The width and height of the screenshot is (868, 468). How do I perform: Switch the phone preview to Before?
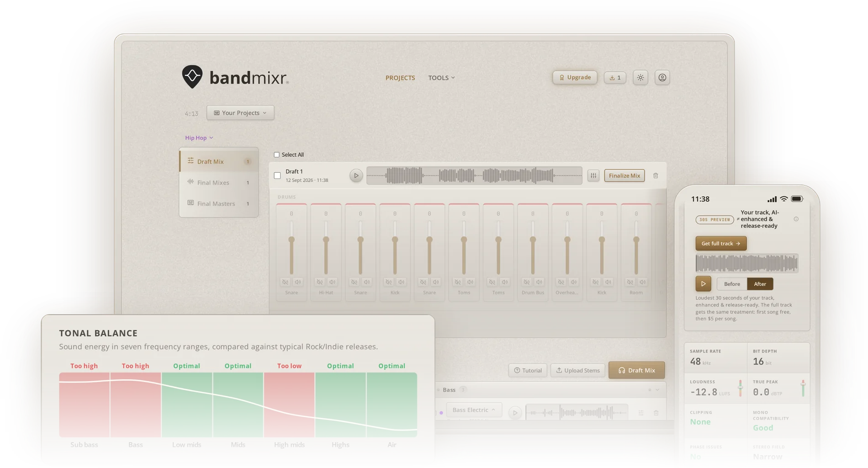[x=731, y=284]
